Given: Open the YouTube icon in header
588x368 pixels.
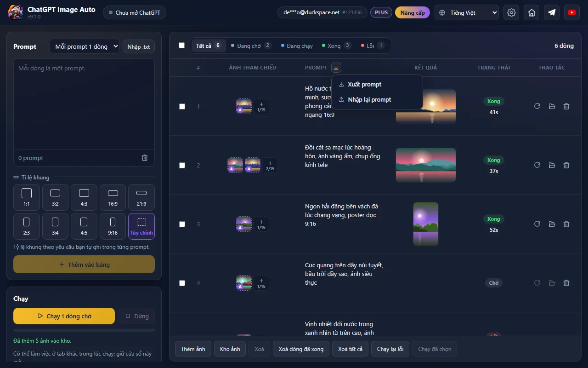Looking at the screenshot, I should coord(572,13).
